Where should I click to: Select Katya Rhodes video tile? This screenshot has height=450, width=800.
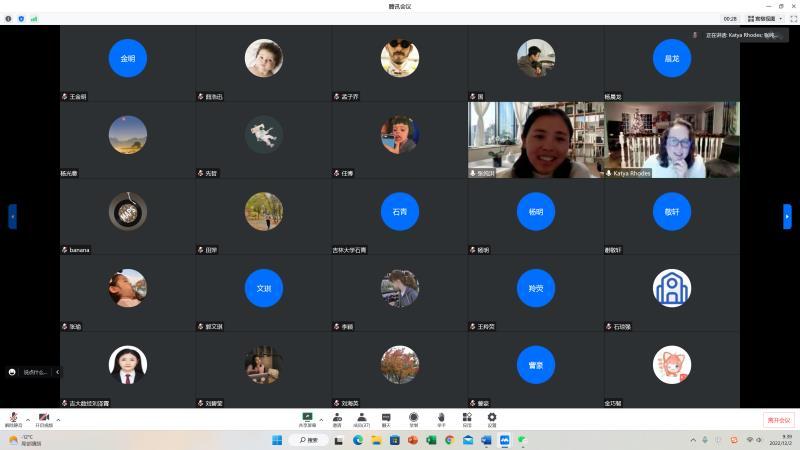671,140
